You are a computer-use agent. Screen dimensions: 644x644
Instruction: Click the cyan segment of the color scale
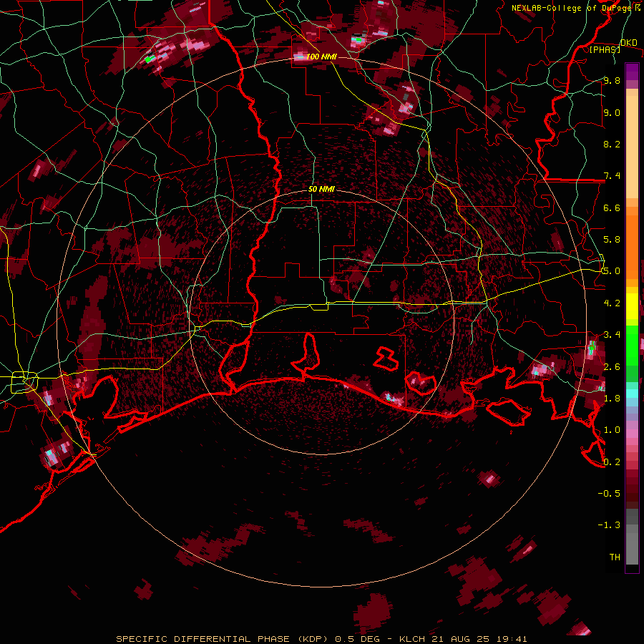coord(632,393)
